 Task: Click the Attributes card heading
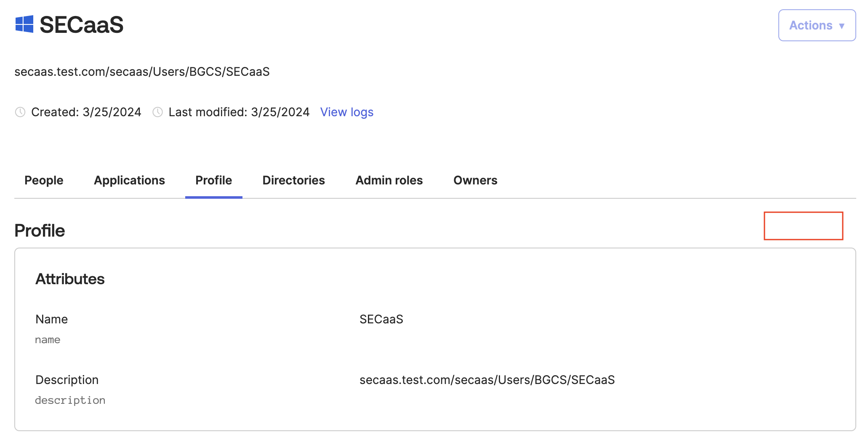[70, 279]
